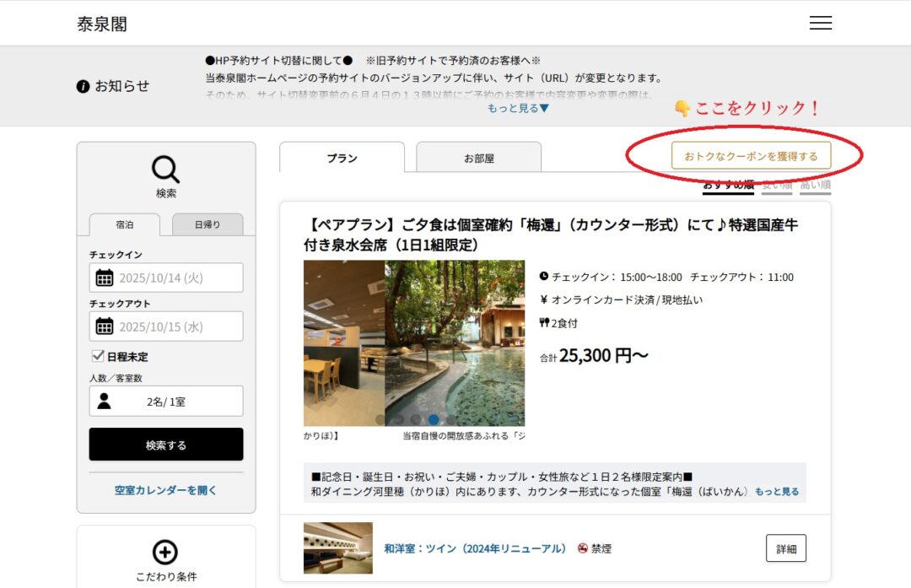911x588 pixels.
Task: Select the highlighted image carousel dot
Action: (434, 419)
